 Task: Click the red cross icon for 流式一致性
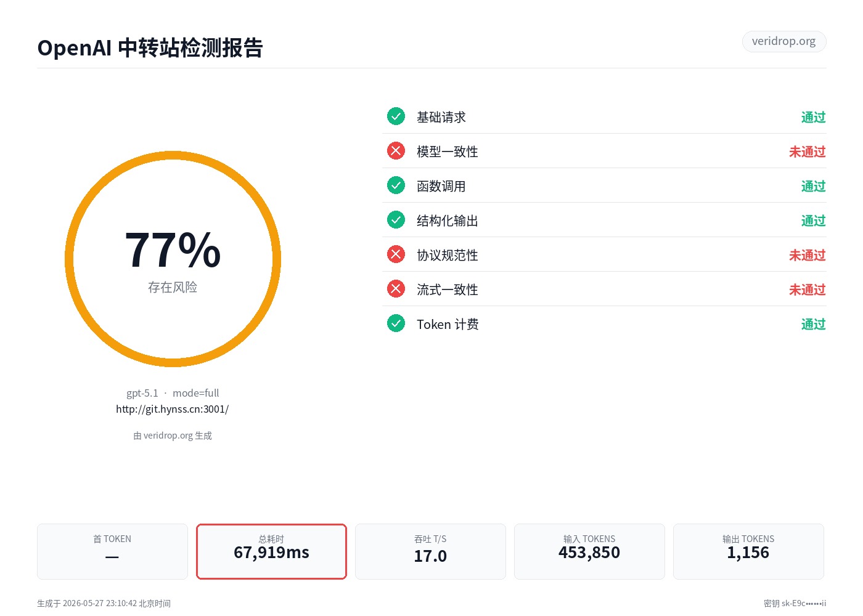[x=396, y=289]
